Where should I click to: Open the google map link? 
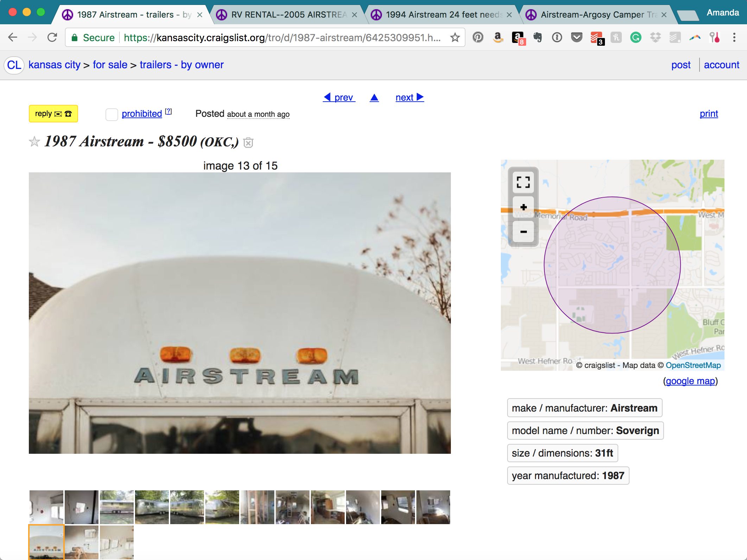pos(690,381)
